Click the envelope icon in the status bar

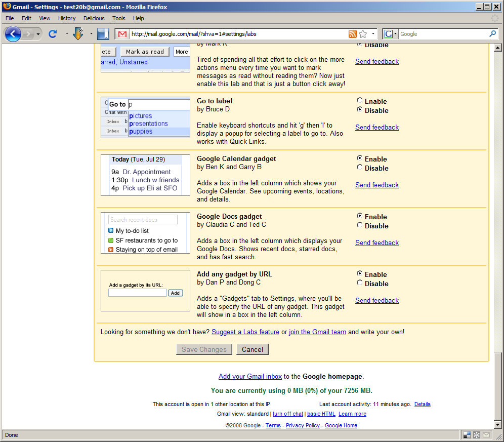click(x=486, y=435)
